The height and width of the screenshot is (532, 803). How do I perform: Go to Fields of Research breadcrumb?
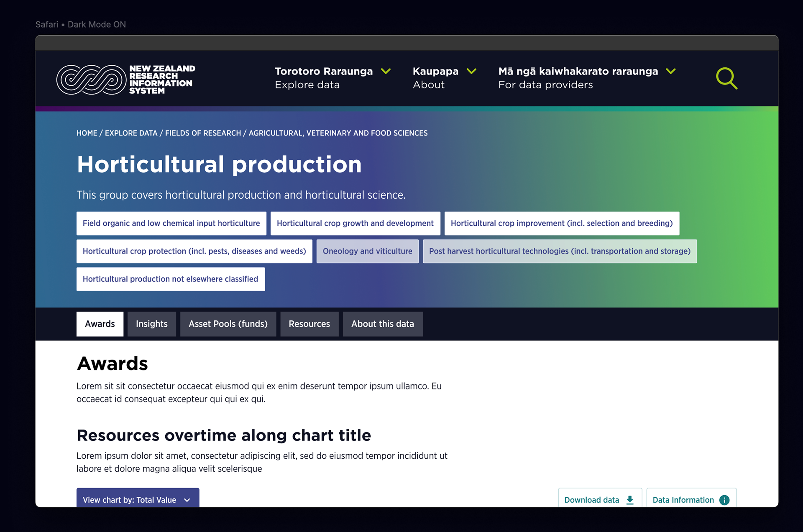(203, 133)
